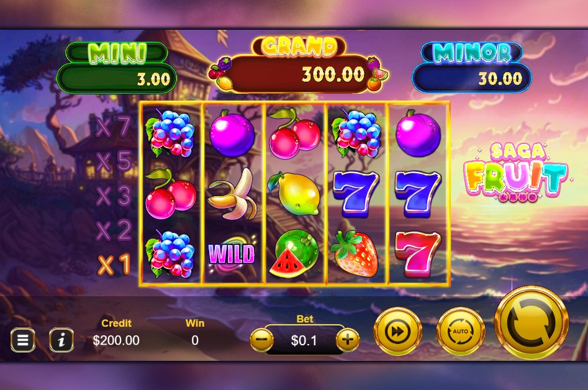Click the red 7 symbol
This screenshot has height=390, width=588.
418,255
